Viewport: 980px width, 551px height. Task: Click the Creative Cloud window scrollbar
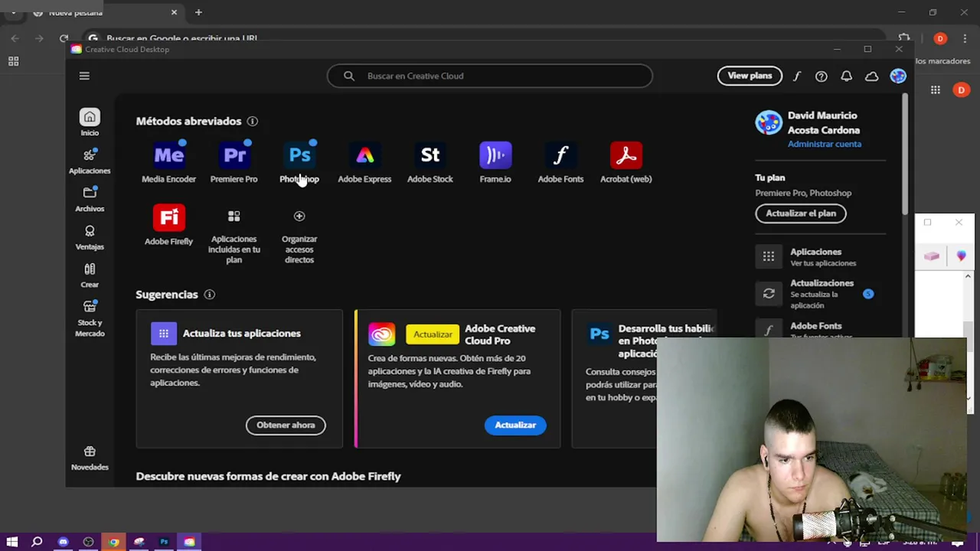click(x=903, y=153)
